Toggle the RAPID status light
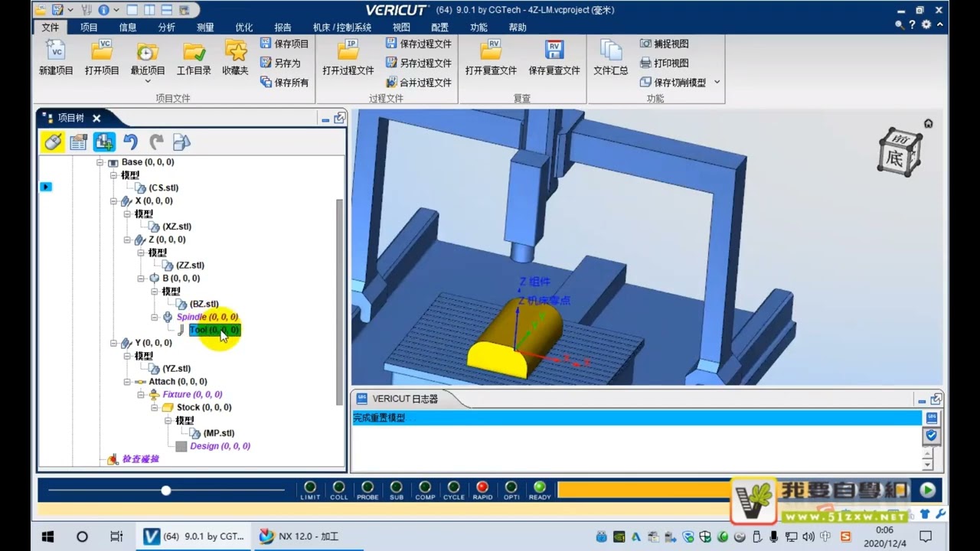980x551 pixels. (x=482, y=487)
